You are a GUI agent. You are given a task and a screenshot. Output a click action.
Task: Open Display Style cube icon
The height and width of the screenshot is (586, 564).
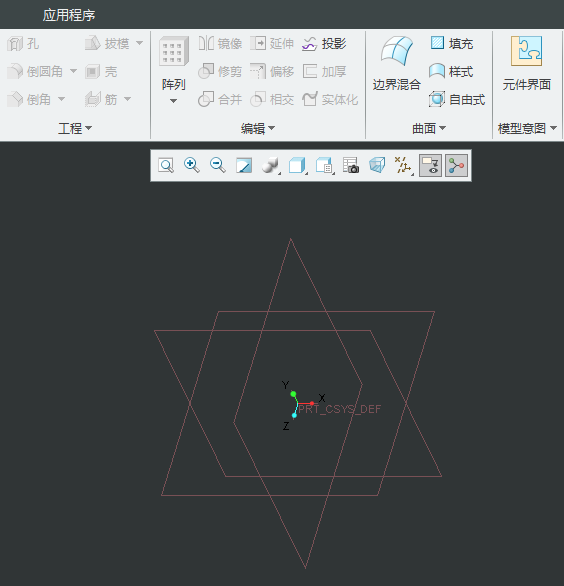[x=298, y=165]
